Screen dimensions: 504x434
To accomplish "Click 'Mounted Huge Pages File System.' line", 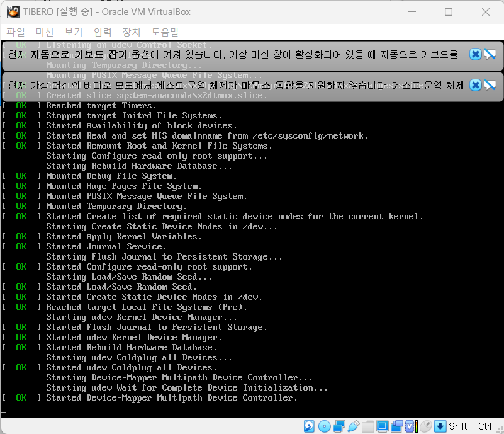I will tap(124, 186).
